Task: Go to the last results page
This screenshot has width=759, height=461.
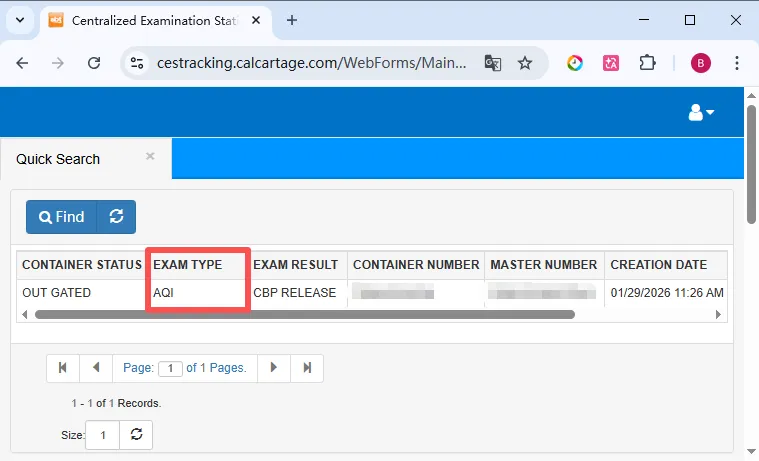Action: [307, 368]
